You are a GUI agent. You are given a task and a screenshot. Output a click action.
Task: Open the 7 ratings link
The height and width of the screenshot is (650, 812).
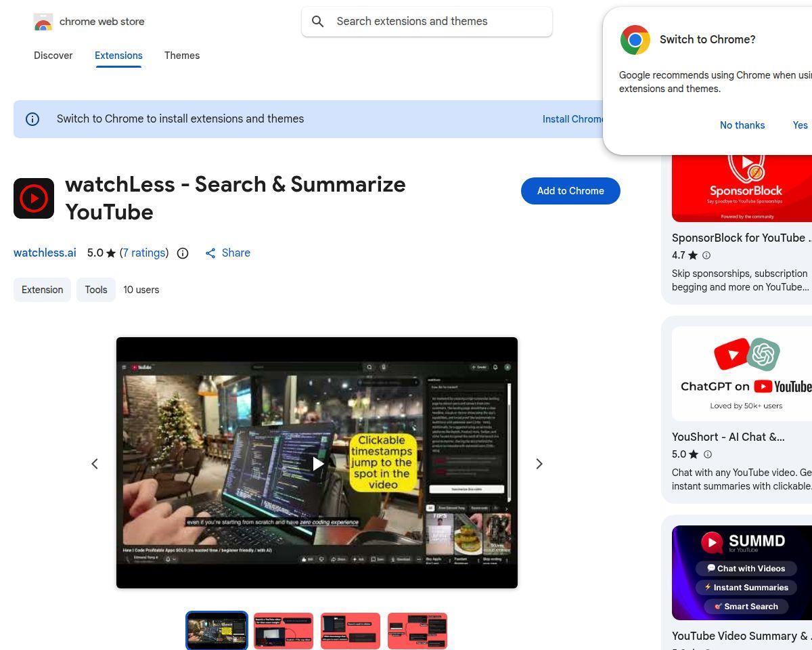pos(144,253)
